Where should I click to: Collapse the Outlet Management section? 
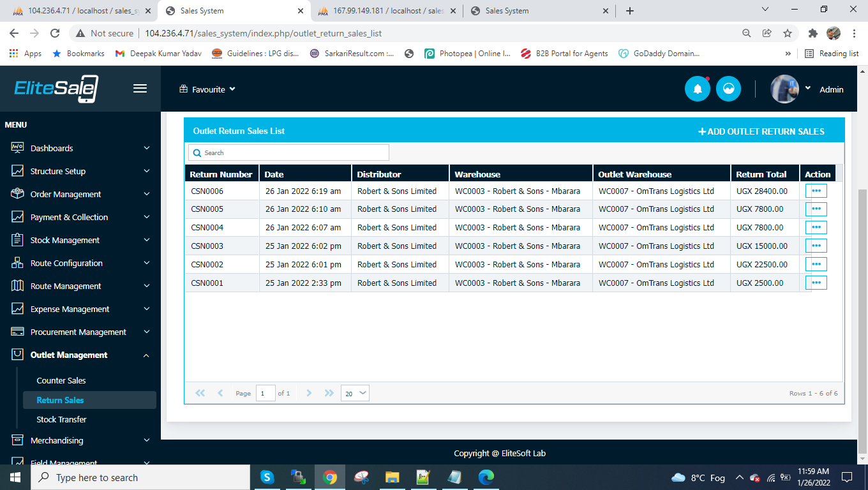[x=80, y=355]
